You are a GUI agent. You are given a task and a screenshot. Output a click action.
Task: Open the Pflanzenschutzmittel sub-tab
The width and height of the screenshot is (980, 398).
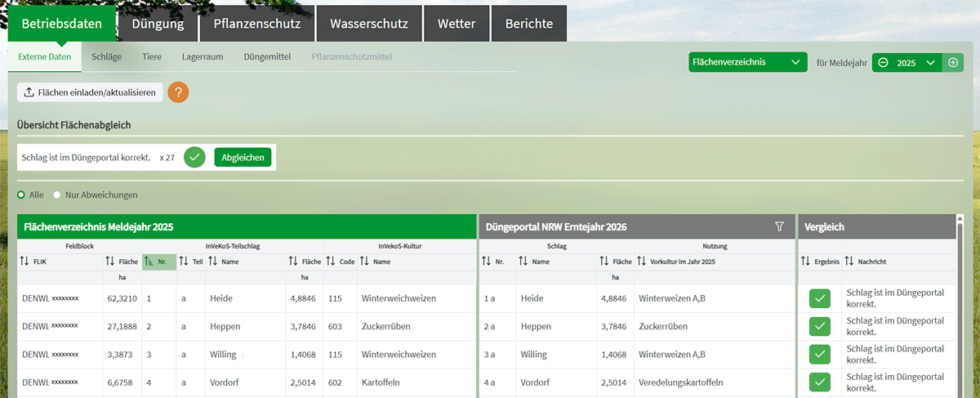click(x=351, y=57)
